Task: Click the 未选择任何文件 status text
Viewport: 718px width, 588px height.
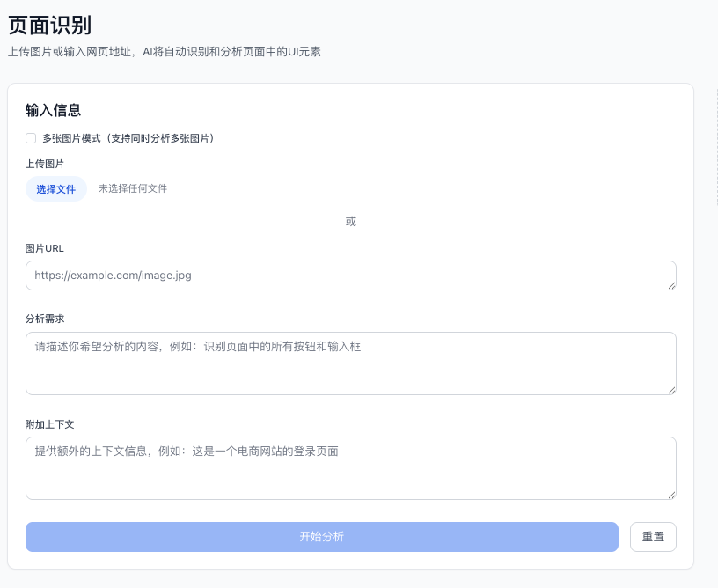Action: pos(134,188)
